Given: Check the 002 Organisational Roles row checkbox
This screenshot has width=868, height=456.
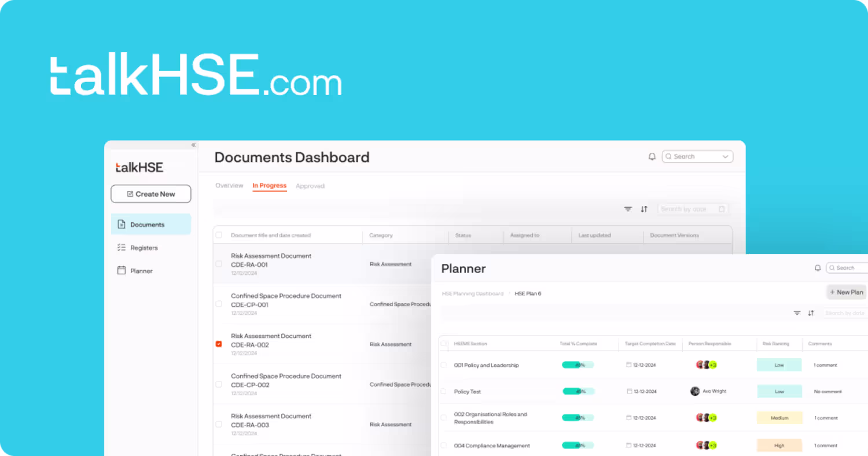Looking at the screenshot, I should (x=444, y=418).
